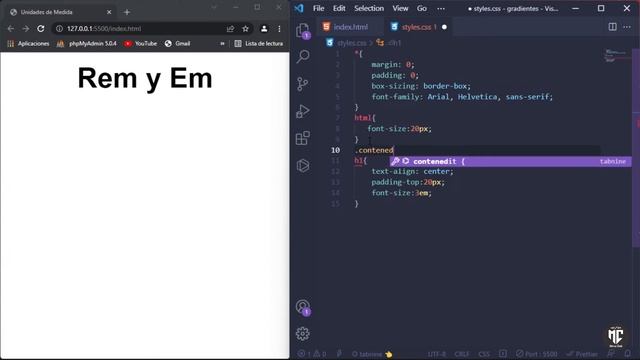
Task: Click line number 10 in the gutter
Action: [336, 150]
